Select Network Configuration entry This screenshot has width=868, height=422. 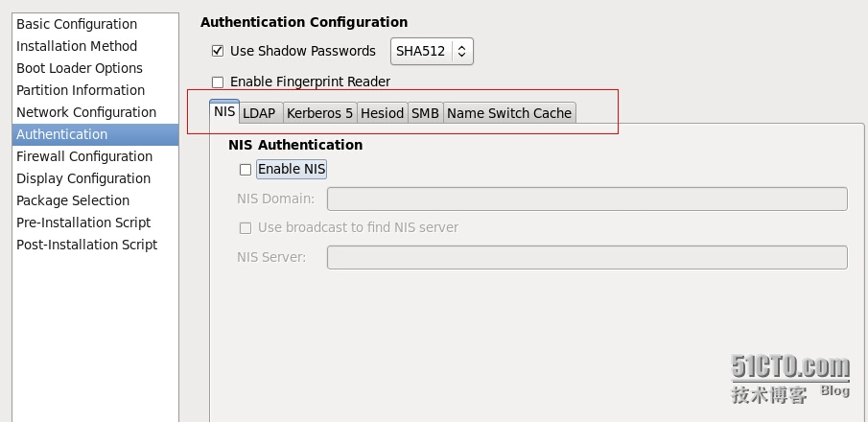(x=95, y=112)
